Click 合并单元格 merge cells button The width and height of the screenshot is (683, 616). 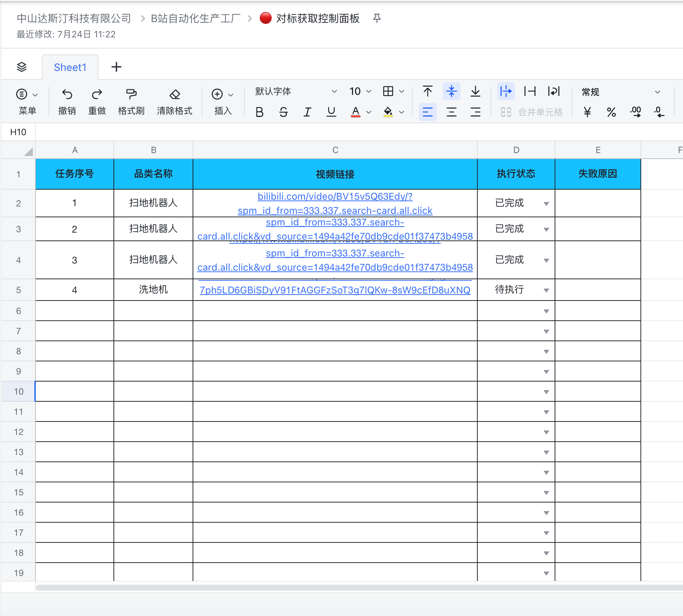tap(531, 112)
